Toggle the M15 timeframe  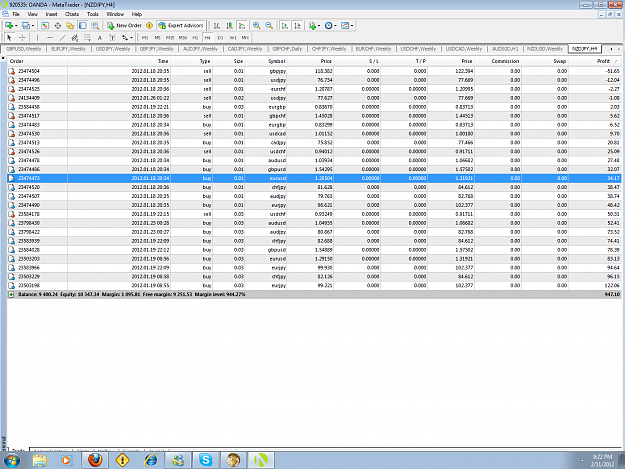pos(170,37)
